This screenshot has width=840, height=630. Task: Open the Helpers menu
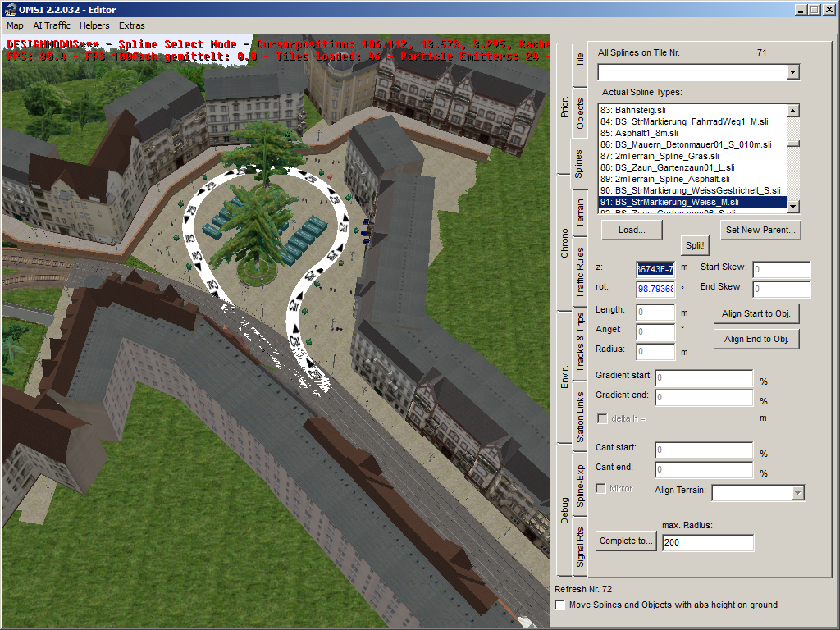(94, 25)
